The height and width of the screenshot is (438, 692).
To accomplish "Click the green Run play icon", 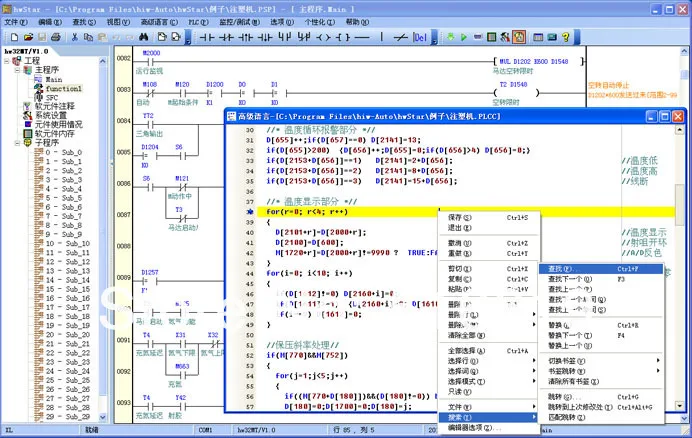I will tap(464, 38).
